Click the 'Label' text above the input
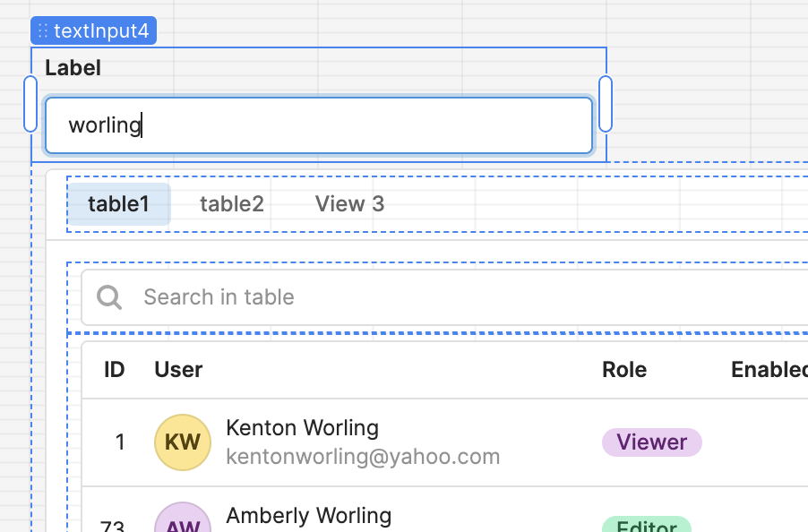This screenshot has width=808, height=532. pos(73,68)
